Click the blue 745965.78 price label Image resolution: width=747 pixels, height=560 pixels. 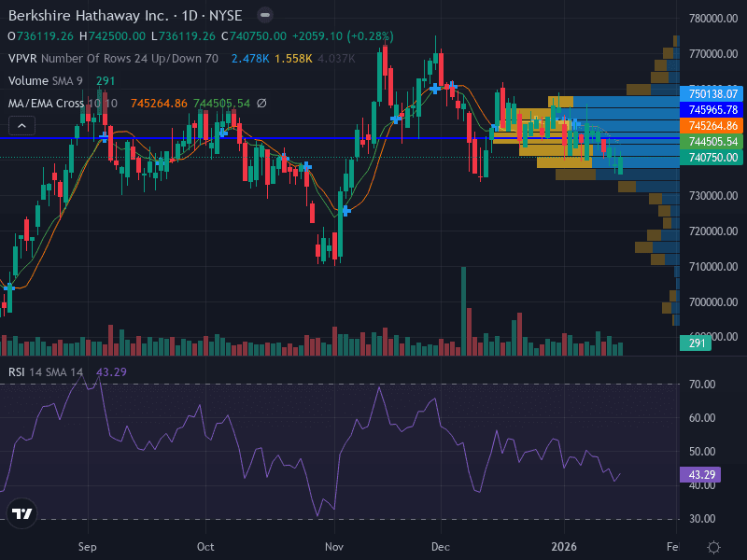click(712, 109)
